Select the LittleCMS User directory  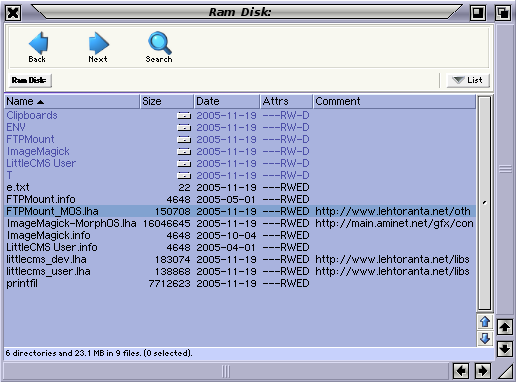pos(41,163)
